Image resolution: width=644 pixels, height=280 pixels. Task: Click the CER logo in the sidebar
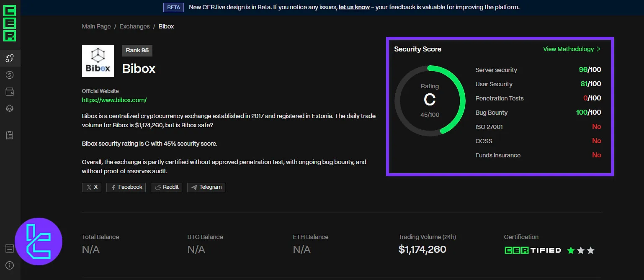pyautogui.click(x=10, y=23)
